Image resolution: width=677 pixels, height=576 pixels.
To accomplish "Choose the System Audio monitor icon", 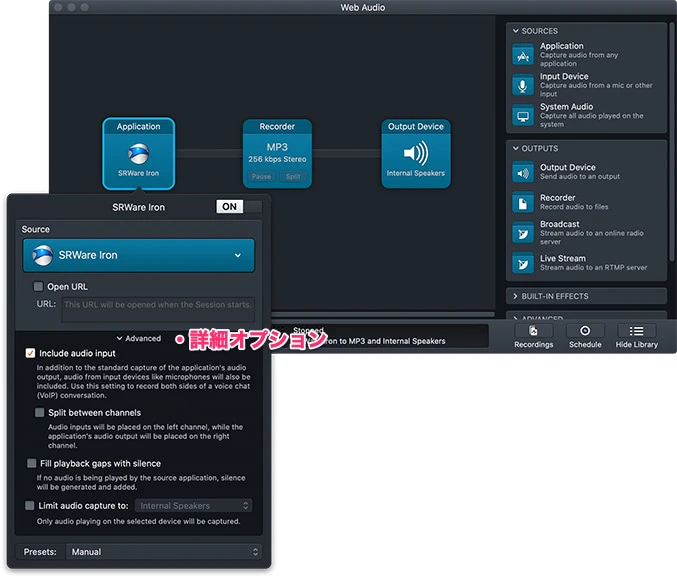I will point(523,115).
